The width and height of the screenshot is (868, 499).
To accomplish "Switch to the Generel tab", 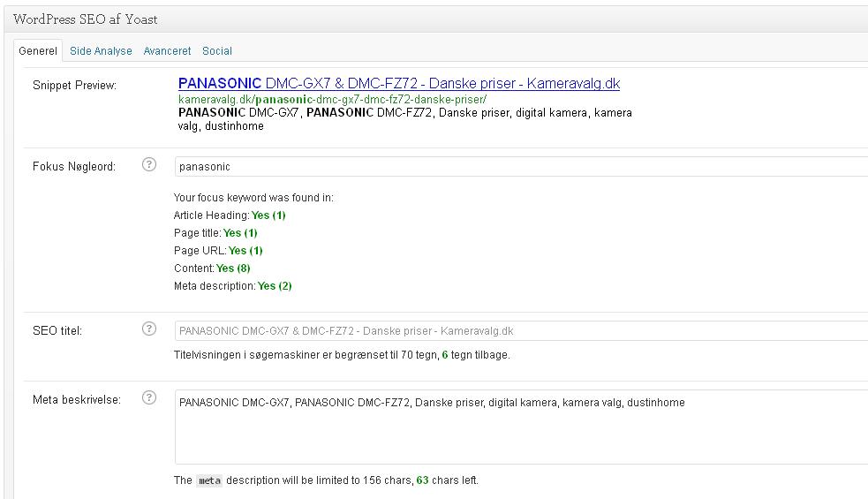I will [38, 51].
